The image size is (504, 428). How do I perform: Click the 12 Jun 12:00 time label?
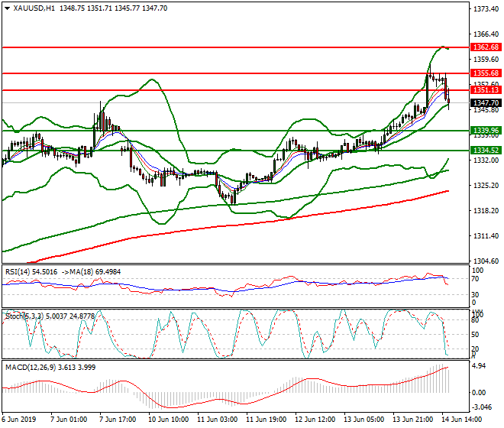315,420
